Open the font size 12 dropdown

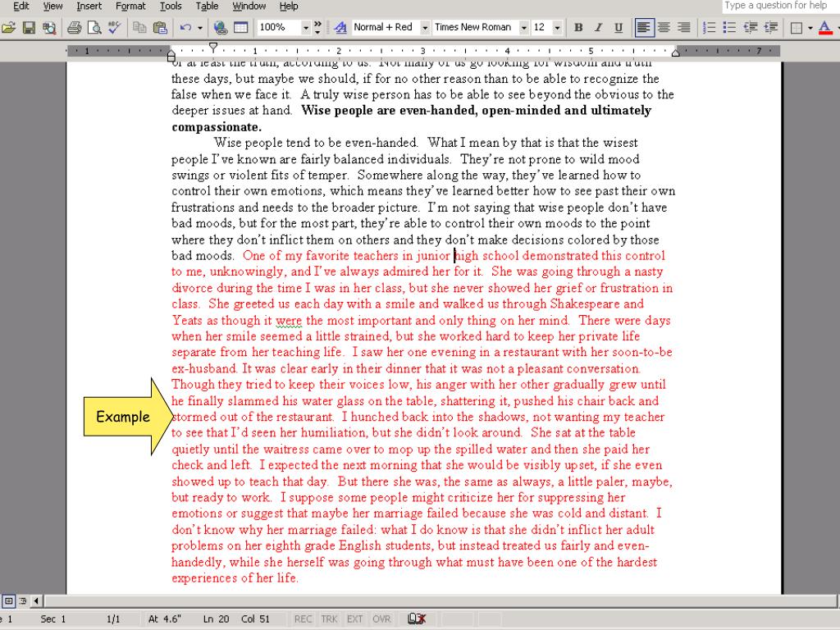click(x=558, y=27)
